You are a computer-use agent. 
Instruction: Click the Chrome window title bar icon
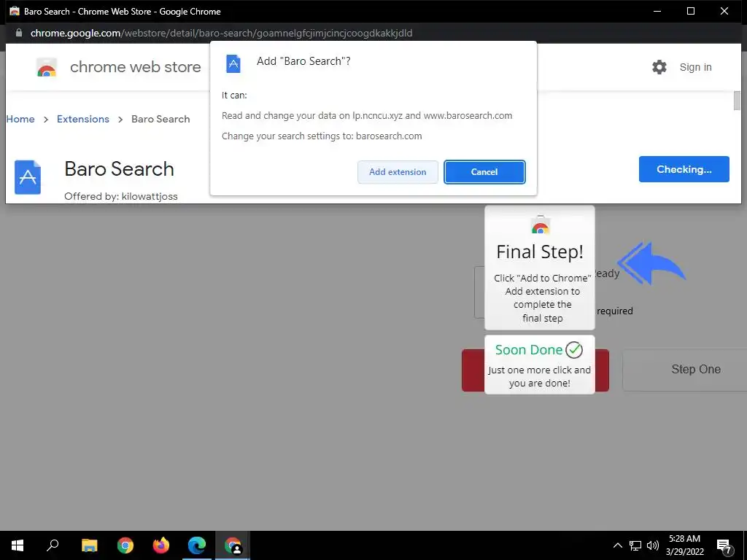coord(15,11)
